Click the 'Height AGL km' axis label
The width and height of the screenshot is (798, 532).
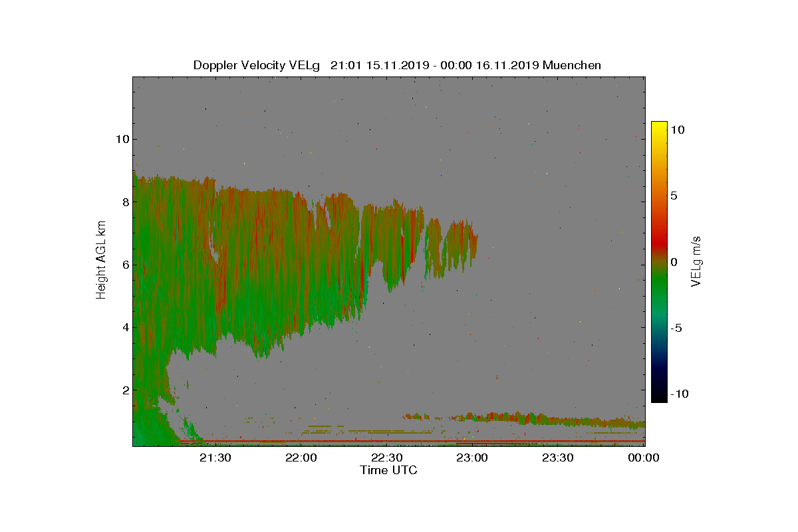coord(101,261)
